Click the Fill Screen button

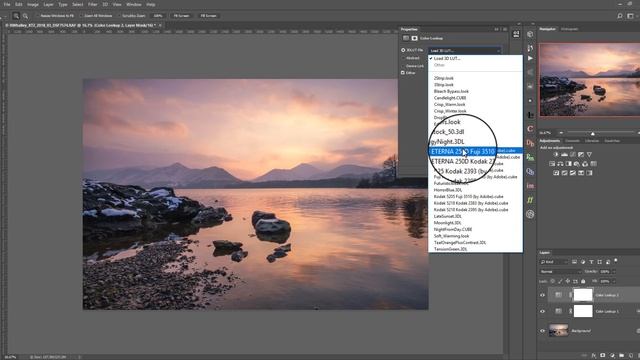[x=208, y=16]
